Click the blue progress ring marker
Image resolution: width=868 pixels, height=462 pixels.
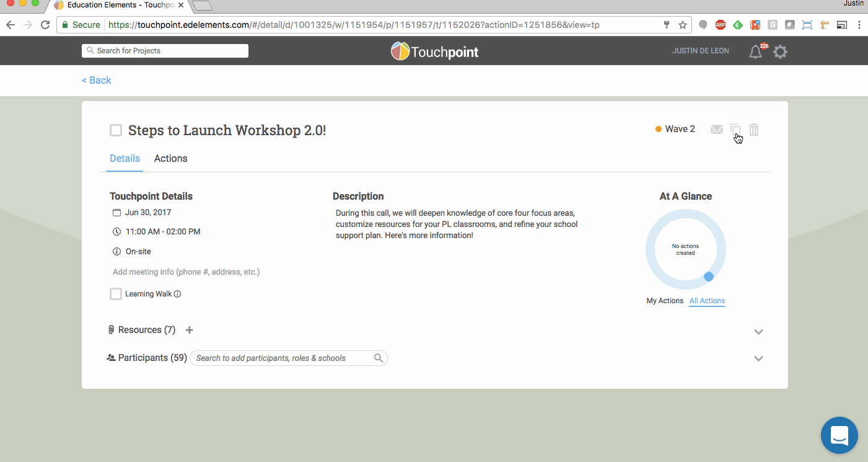click(x=709, y=277)
